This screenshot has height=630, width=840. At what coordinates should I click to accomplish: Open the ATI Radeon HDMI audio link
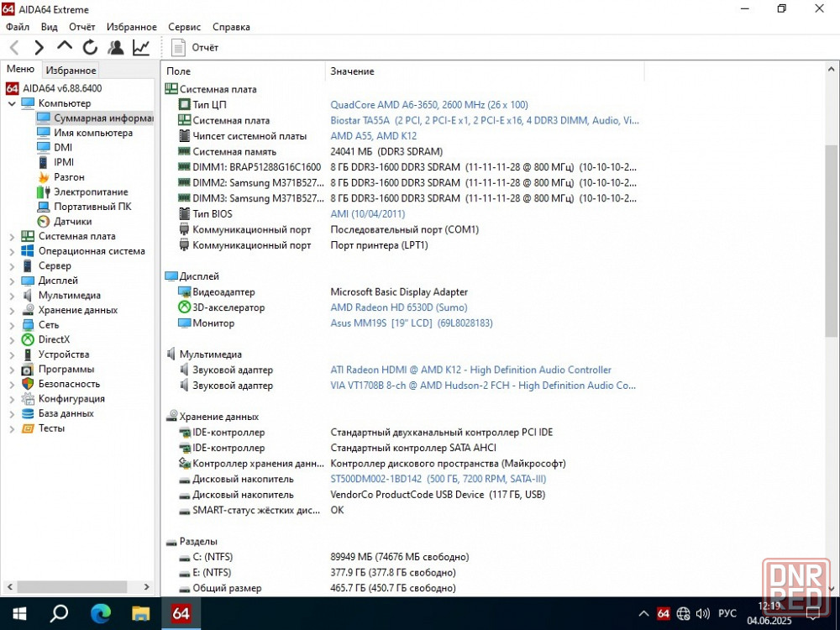470,370
